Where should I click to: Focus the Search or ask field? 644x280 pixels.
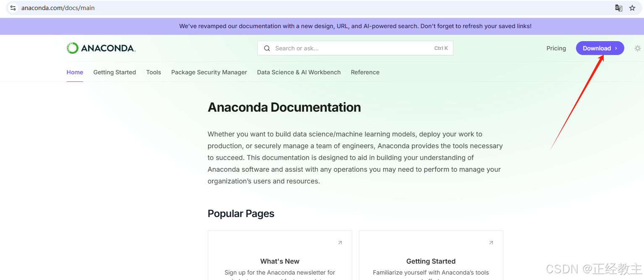355,48
